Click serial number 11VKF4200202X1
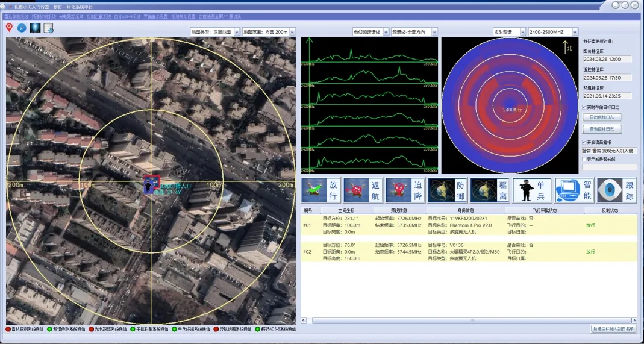The image size is (644, 344). click(x=468, y=218)
